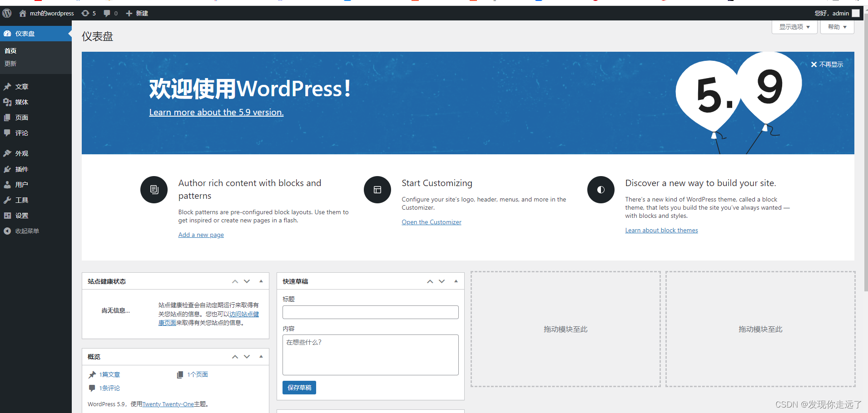Click the 1个页面 link
This screenshot has height=413, width=868.
point(198,375)
